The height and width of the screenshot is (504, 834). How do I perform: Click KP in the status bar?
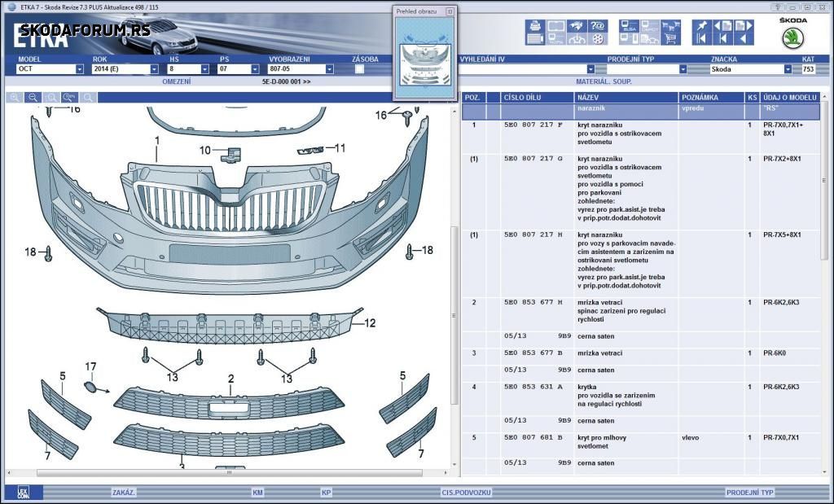tap(326, 493)
